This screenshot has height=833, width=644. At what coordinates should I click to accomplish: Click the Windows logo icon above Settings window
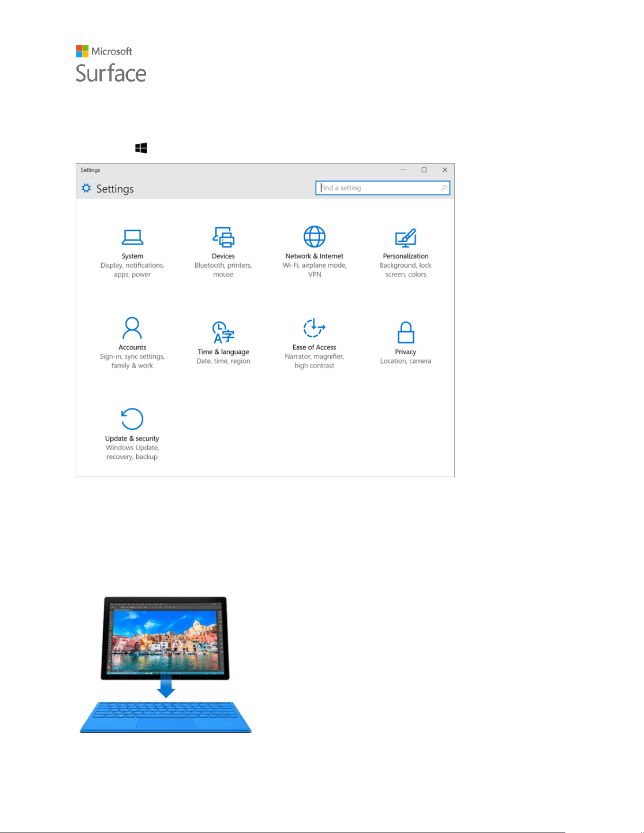click(x=141, y=148)
